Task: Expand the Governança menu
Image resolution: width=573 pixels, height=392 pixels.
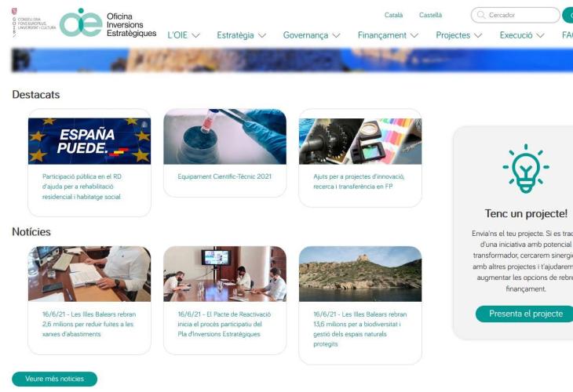Action: (x=312, y=35)
